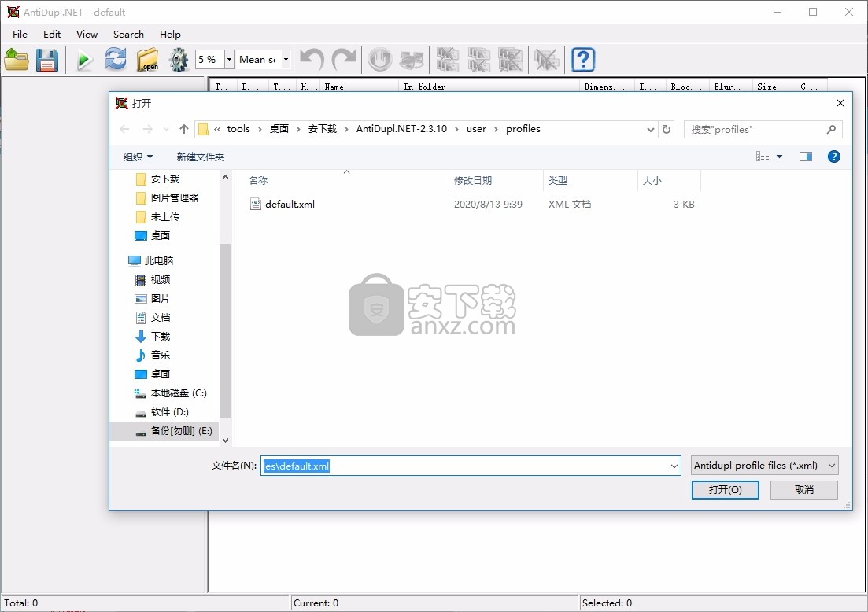Open the 组织 organize dropdown
The height and width of the screenshot is (612, 868).
(138, 157)
